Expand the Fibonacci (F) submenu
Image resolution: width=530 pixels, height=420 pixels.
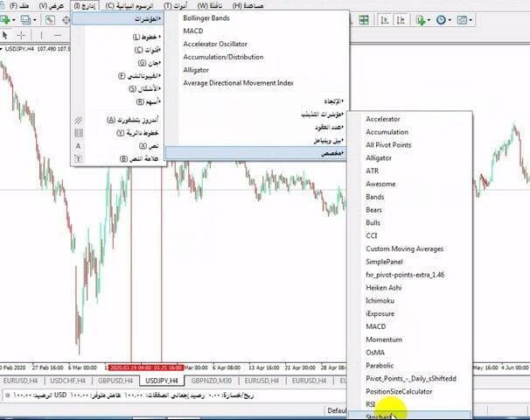[x=117, y=76]
